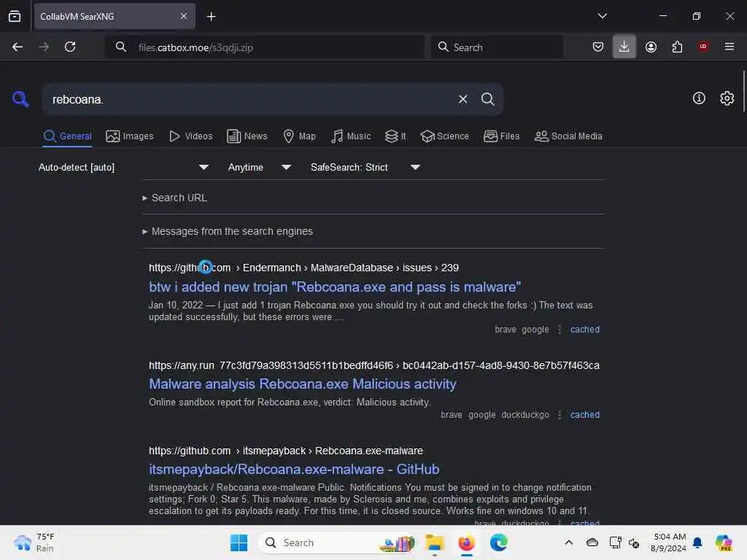Click the SearXNG logo magnifier
The image size is (747, 560).
tap(20, 98)
